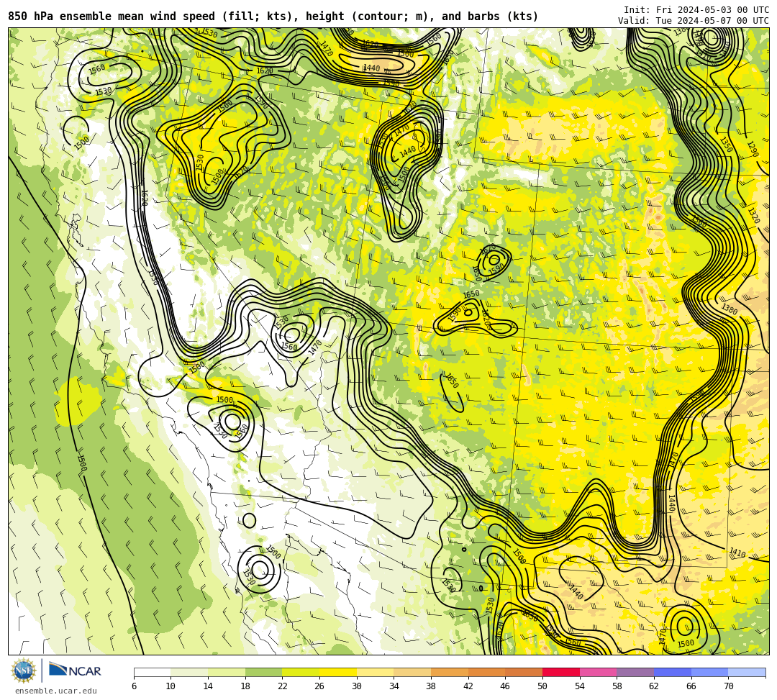The image size is (777, 700).
Task: Pick the pink 54–58 kts colorbar segment
Action: [598, 672]
